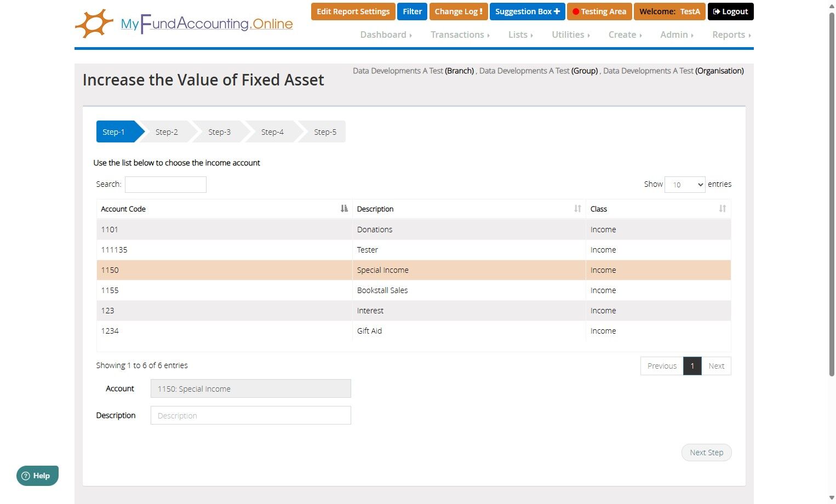Open the Suggestion Box plus button
836x504 pixels.
(x=527, y=12)
